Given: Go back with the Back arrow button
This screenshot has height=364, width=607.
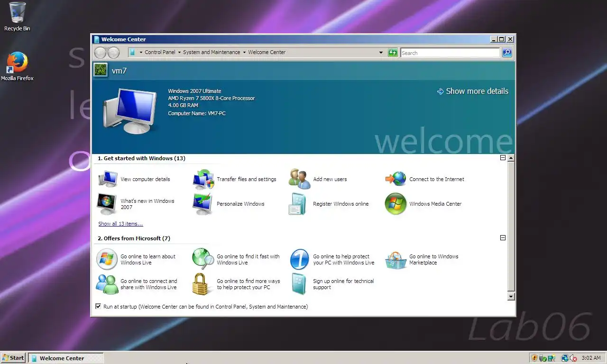Looking at the screenshot, I should (x=100, y=53).
